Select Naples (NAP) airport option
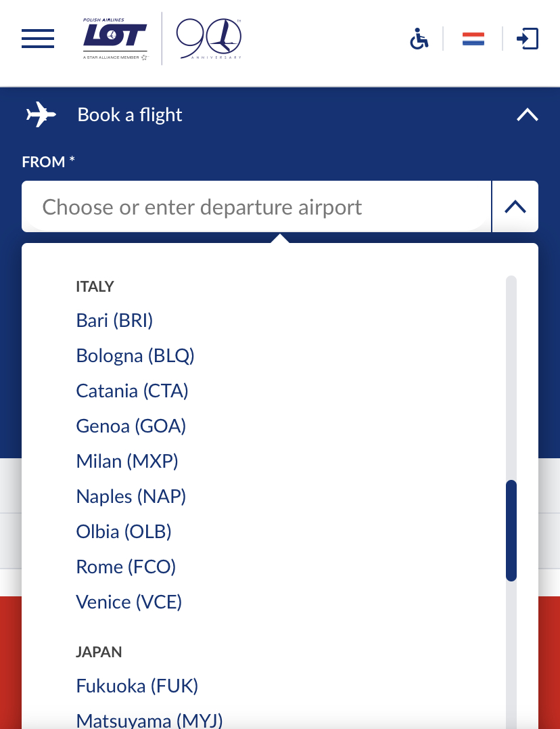This screenshot has height=729, width=560. (x=131, y=496)
